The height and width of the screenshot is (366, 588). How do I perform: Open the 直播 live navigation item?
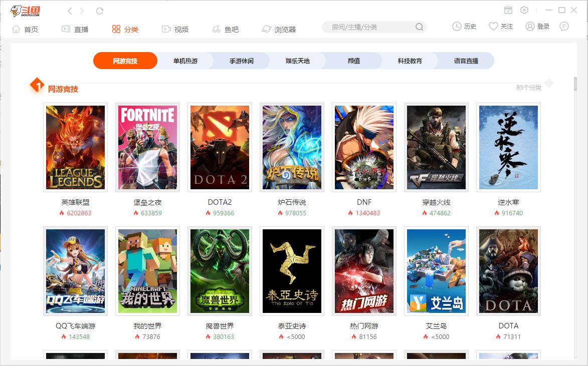point(75,30)
